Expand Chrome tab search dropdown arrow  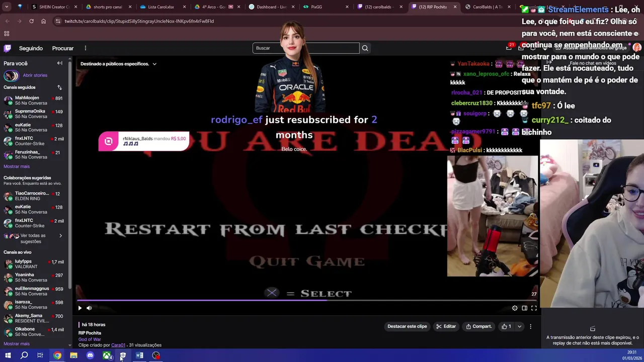click(7, 7)
